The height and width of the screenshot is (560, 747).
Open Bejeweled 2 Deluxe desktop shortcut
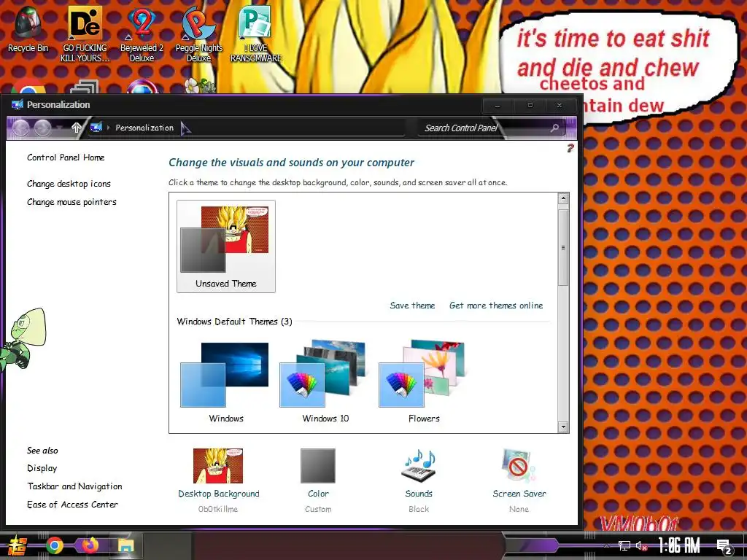click(x=142, y=34)
